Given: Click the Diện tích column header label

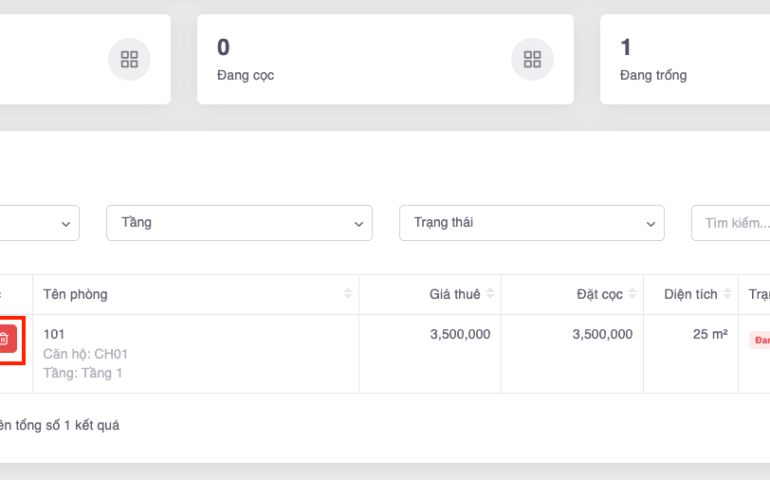Looking at the screenshot, I should (690, 294).
